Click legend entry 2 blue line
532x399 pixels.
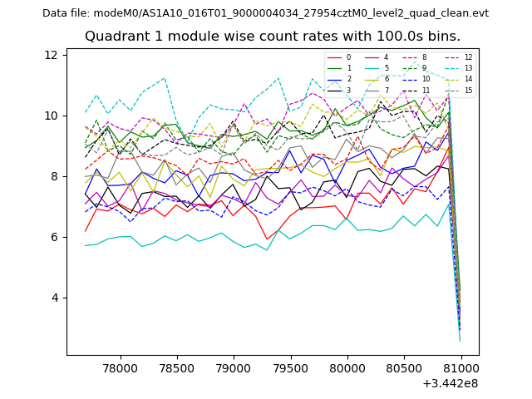coord(340,79)
